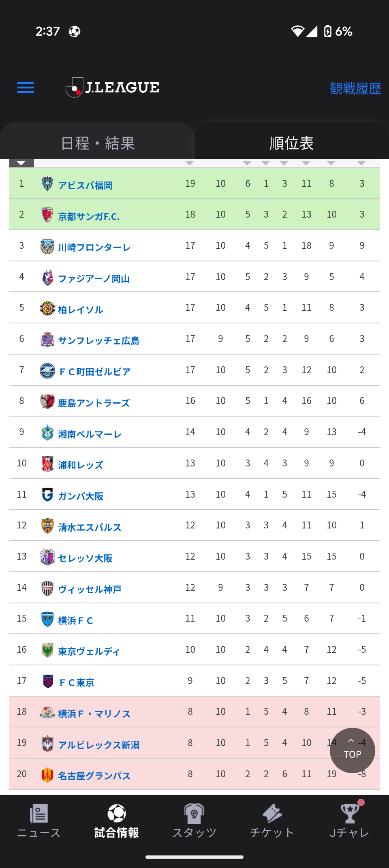The image size is (389, 868).
Task: Sort by the points column arrow
Action: tap(190, 163)
